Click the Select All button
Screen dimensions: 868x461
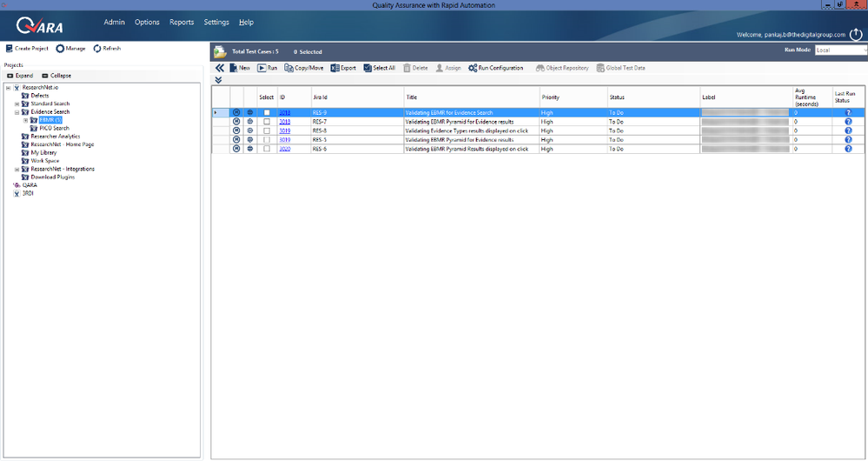click(379, 68)
